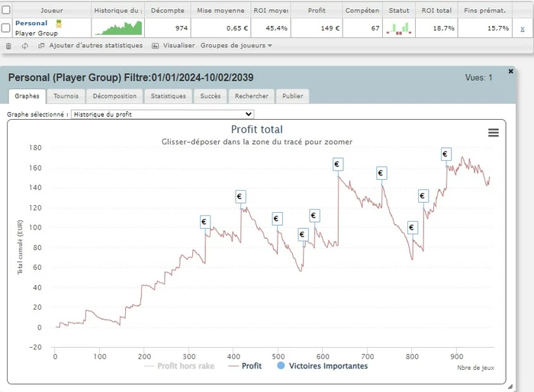Image resolution: width=534 pixels, height=392 pixels.
Task: Click the euro marker near game 825
Action: pyautogui.click(x=423, y=196)
